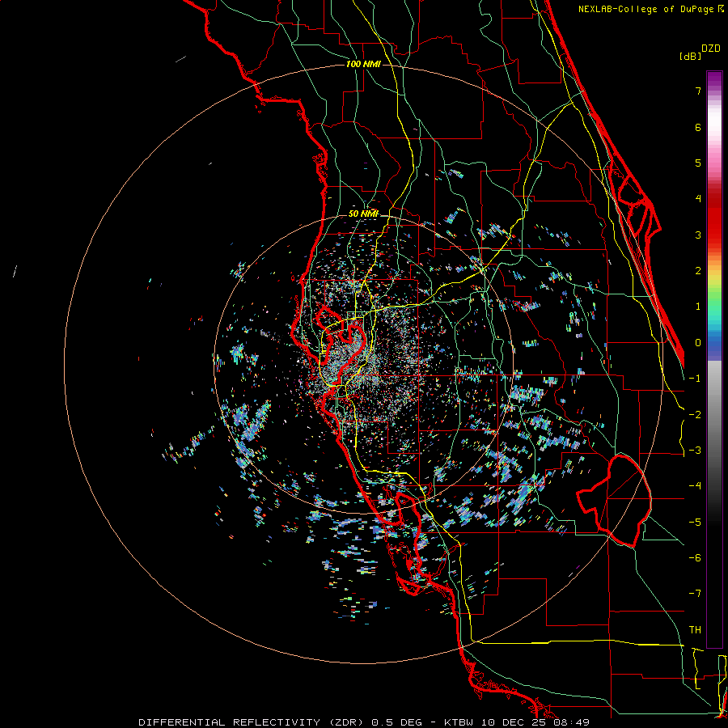Viewport: 728px width, 728px height.
Task: Click the [dB] unit label
Action: 690,56
